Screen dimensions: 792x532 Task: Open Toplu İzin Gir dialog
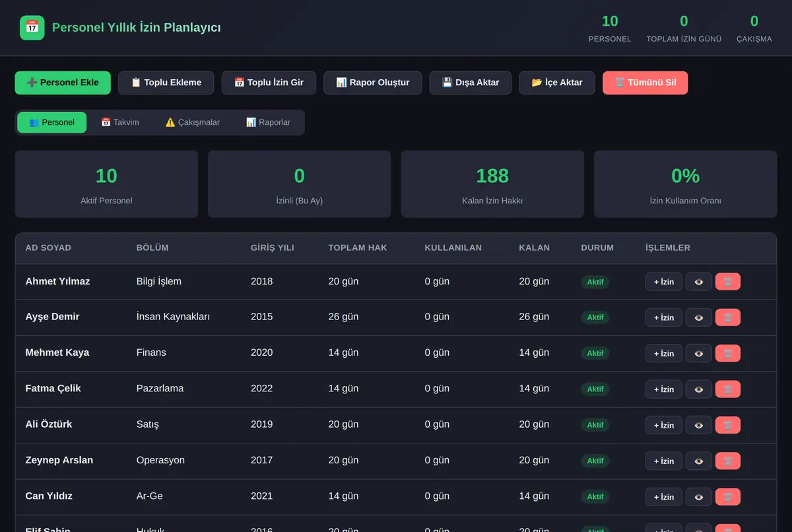click(269, 83)
